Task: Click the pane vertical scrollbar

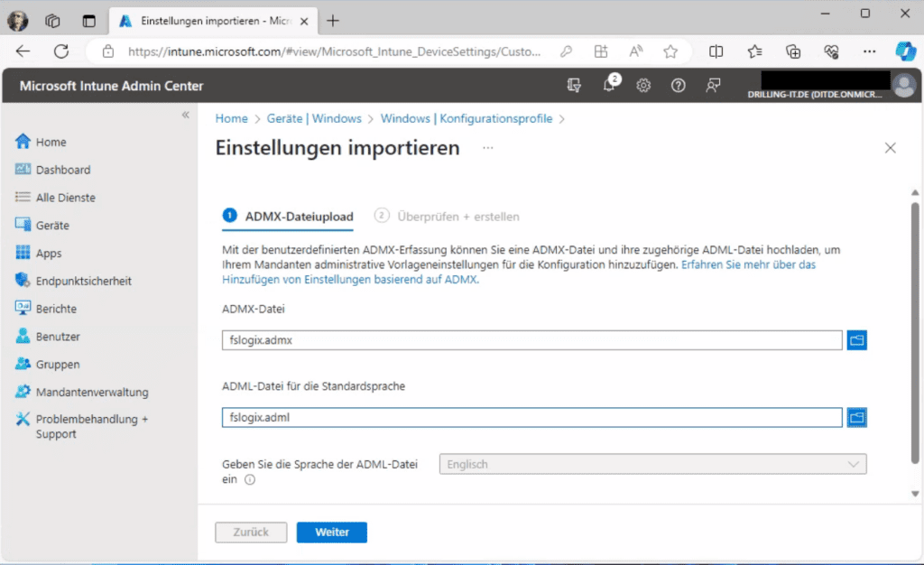Action: pos(915,333)
